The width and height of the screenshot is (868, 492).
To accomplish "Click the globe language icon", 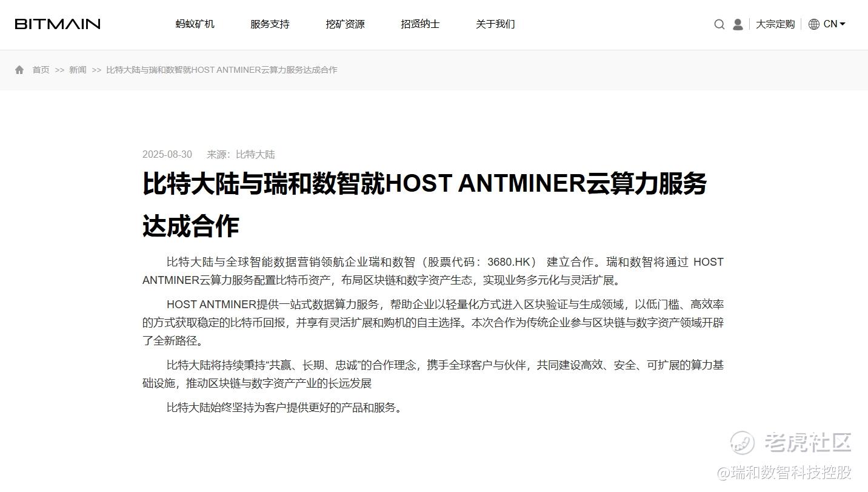I will [x=814, y=24].
